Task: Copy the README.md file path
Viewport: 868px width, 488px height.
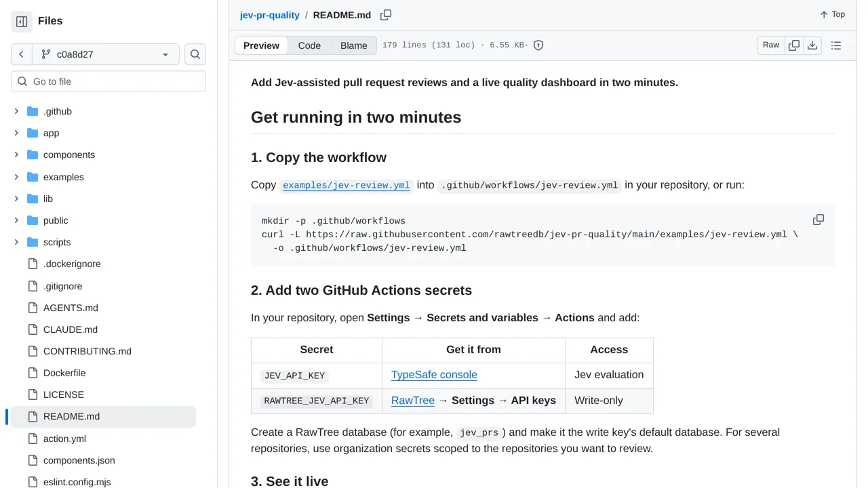Action: click(x=386, y=15)
